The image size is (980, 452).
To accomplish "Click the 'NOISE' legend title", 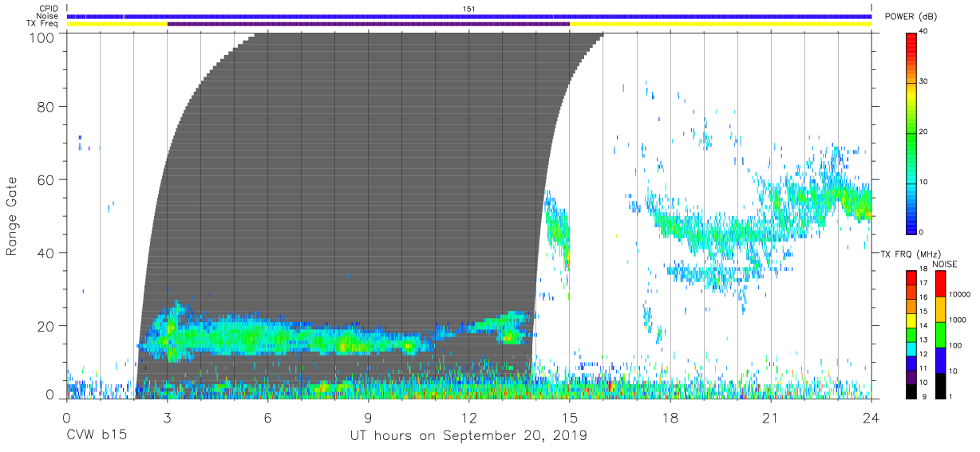I will pyautogui.click(x=946, y=263).
